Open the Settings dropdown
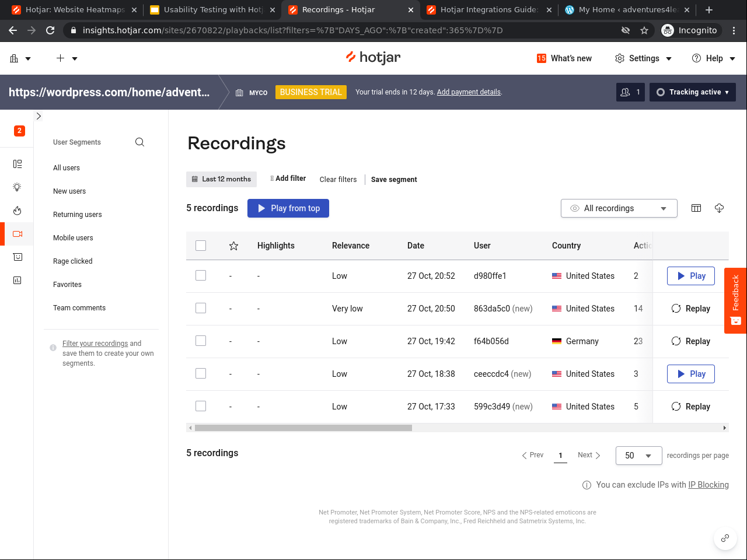 coord(643,58)
